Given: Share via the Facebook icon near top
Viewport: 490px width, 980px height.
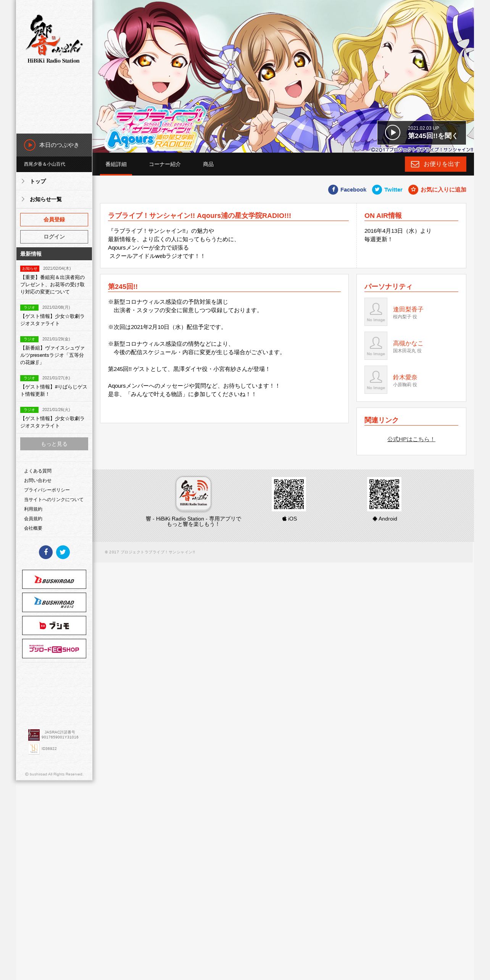Looking at the screenshot, I should click(x=333, y=190).
